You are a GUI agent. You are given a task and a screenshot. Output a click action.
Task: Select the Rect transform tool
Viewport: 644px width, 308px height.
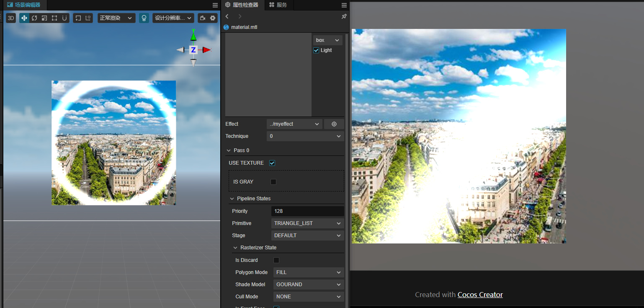coord(54,18)
